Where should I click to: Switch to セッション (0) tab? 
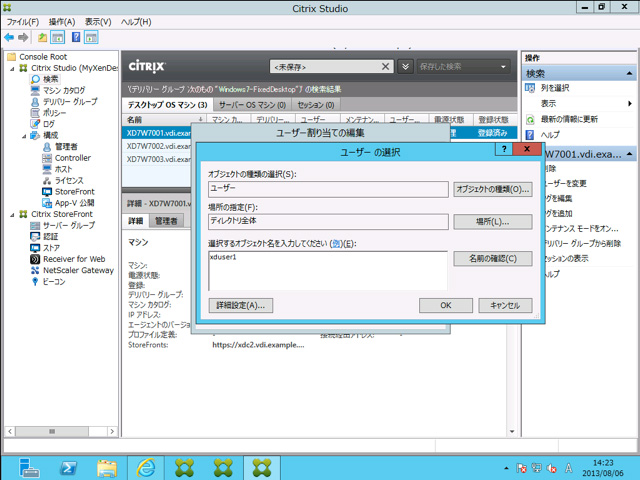point(316,105)
